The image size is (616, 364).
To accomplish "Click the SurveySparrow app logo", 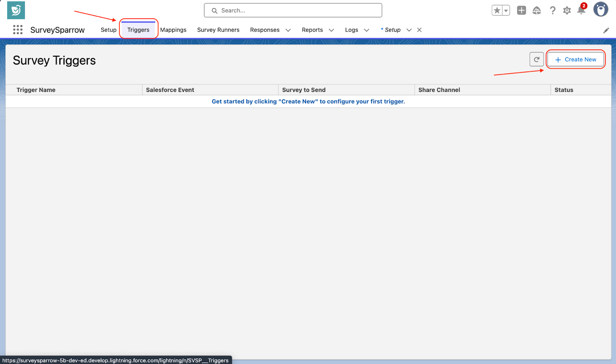I will point(16,10).
